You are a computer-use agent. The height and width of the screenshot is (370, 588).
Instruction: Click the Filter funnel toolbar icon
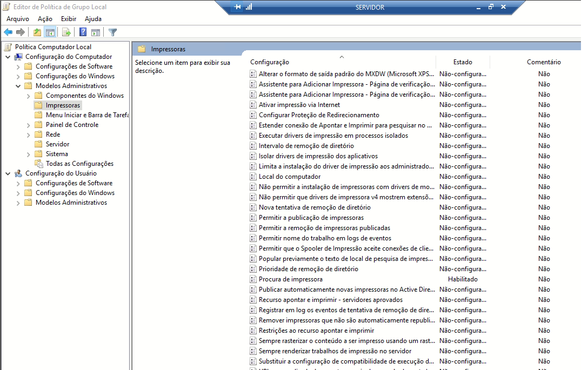point(112,32)
